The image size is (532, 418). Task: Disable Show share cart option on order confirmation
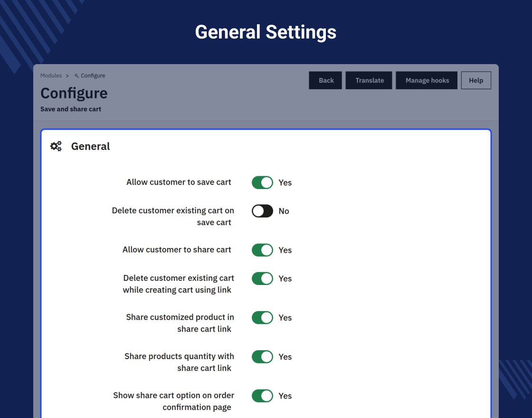coord(262,396)
